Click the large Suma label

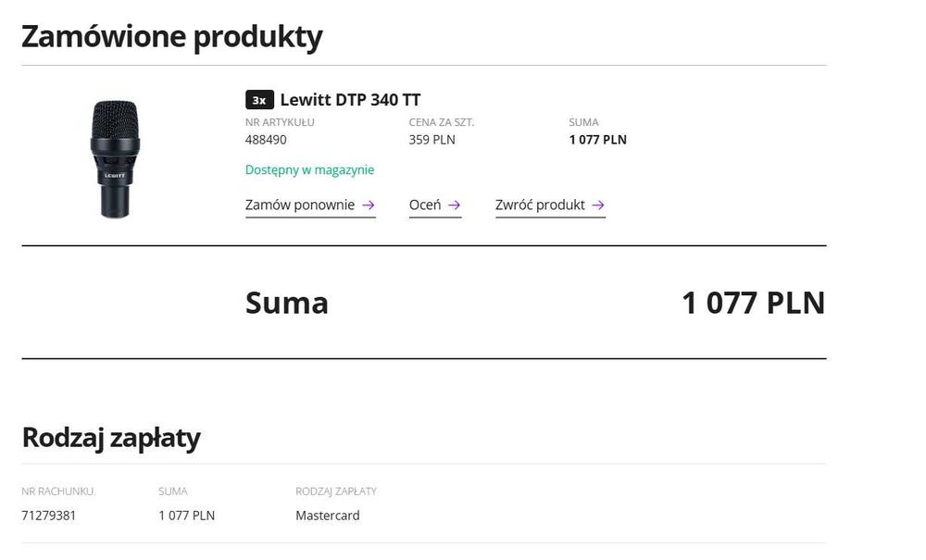click(286, 303)
